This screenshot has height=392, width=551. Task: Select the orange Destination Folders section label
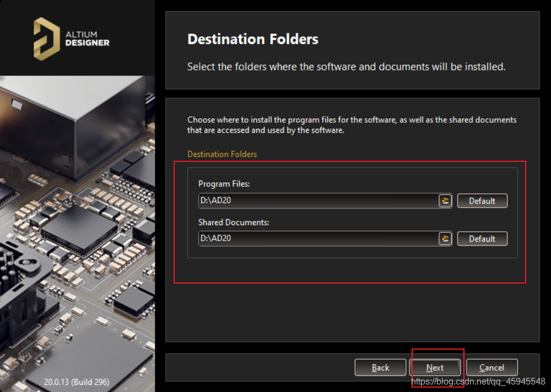coord(222,154)
